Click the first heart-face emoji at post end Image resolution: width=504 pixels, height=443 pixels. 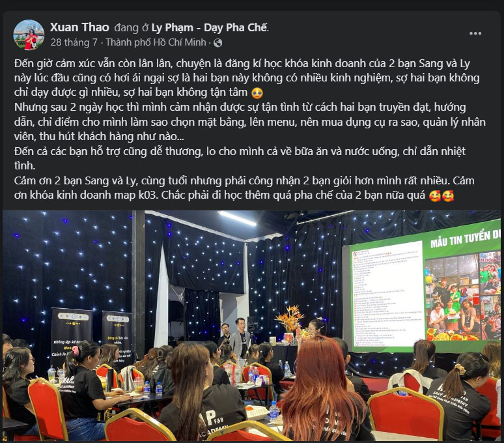[x=434, y=196]
